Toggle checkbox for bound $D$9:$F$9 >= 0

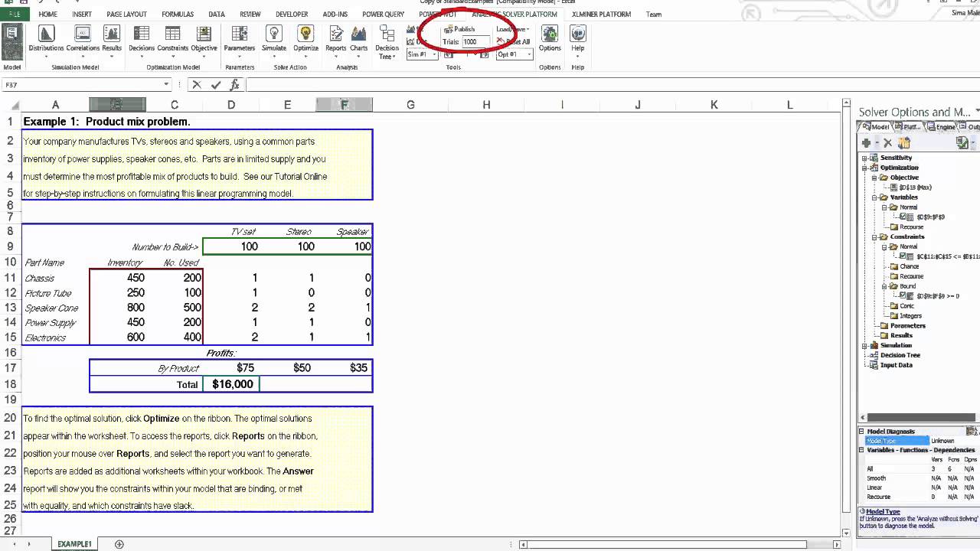point(902,295)
